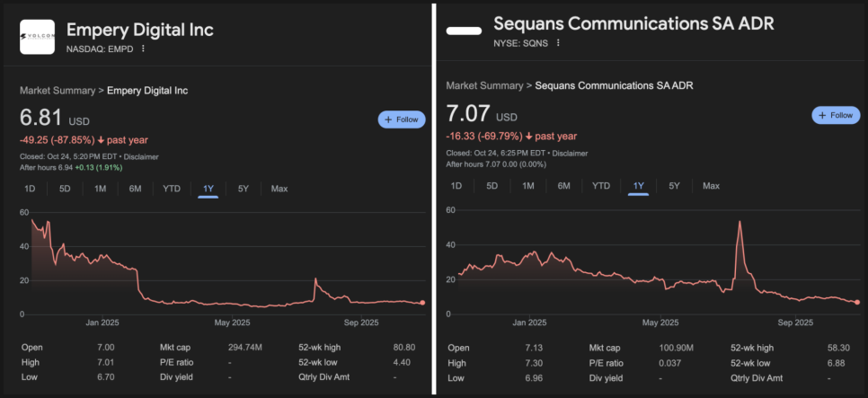Viewport: 868px width, 398px height.
Task: Open the three-dot menu beside NASDAQ: EMPD
Action: coord(143,49)
